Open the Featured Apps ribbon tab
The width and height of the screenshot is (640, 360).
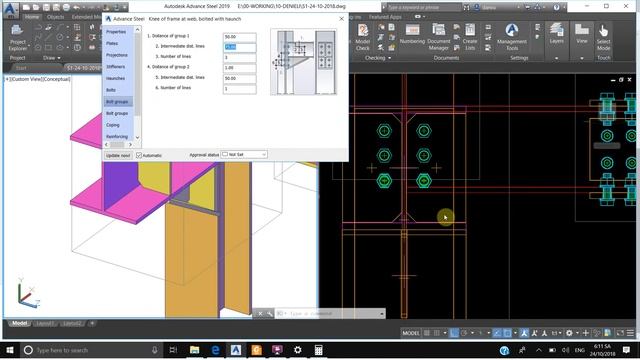(x=385, y=17)
